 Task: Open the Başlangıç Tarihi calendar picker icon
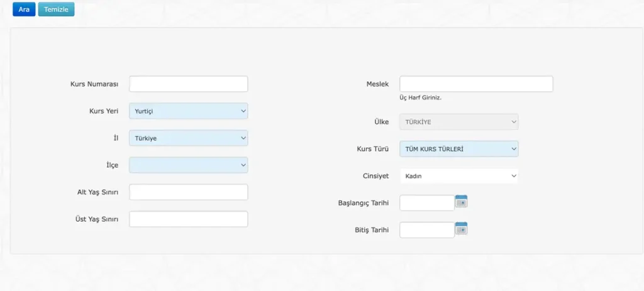pyautogui.click(x=462, y=201)
